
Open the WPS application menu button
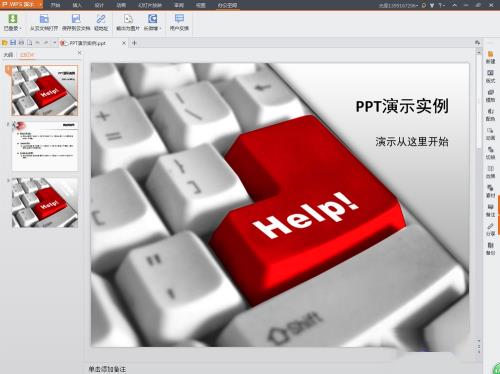click(x=21, y=5)
